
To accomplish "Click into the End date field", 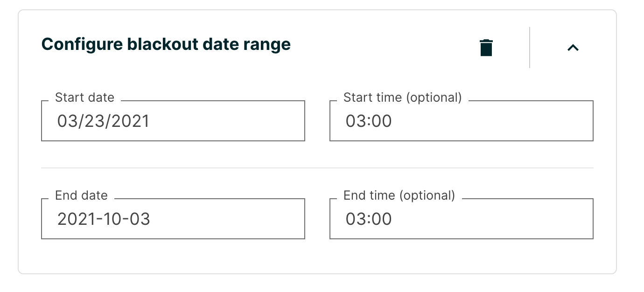I will [173, 219].
